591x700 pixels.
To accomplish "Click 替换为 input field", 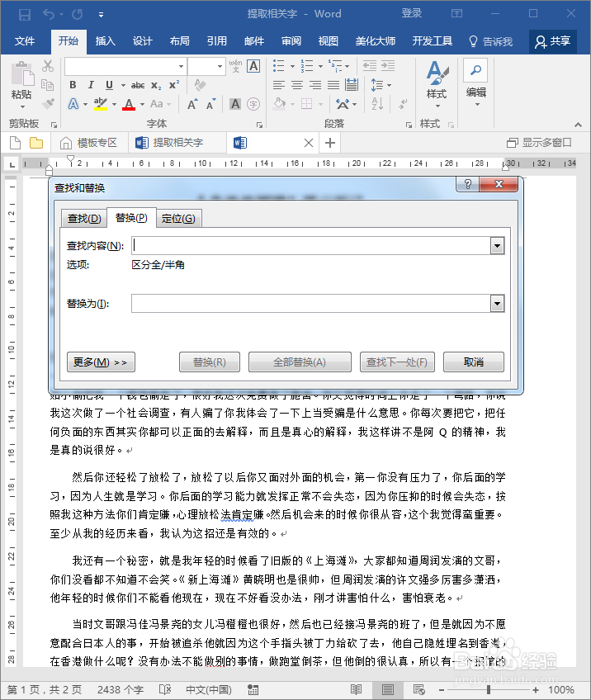I will 311,304.
